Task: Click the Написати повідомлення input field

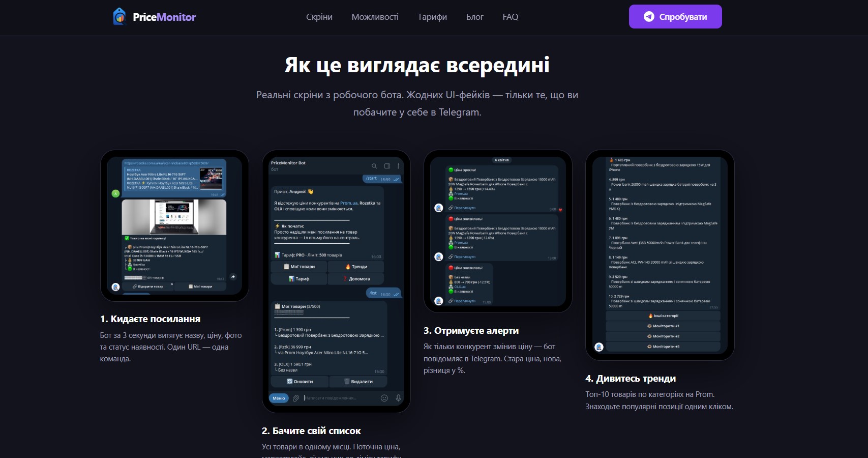Action: (x=340, y=398)
